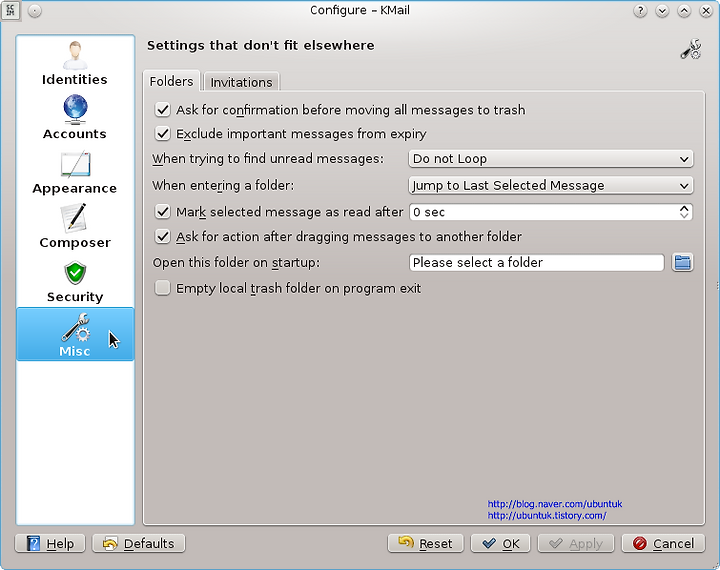Click the Defaults button
Image resolution: width=720 pixels, height=570 pixels.
coord(139,543)
